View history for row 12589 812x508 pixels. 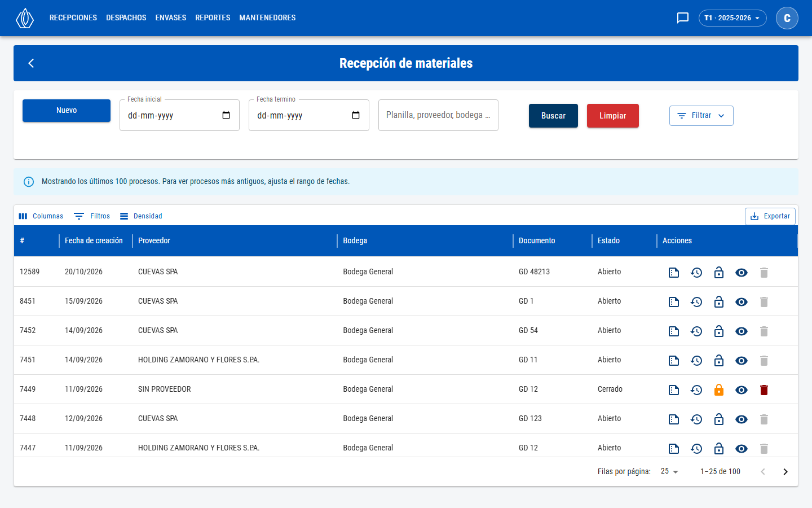point(696,273)
